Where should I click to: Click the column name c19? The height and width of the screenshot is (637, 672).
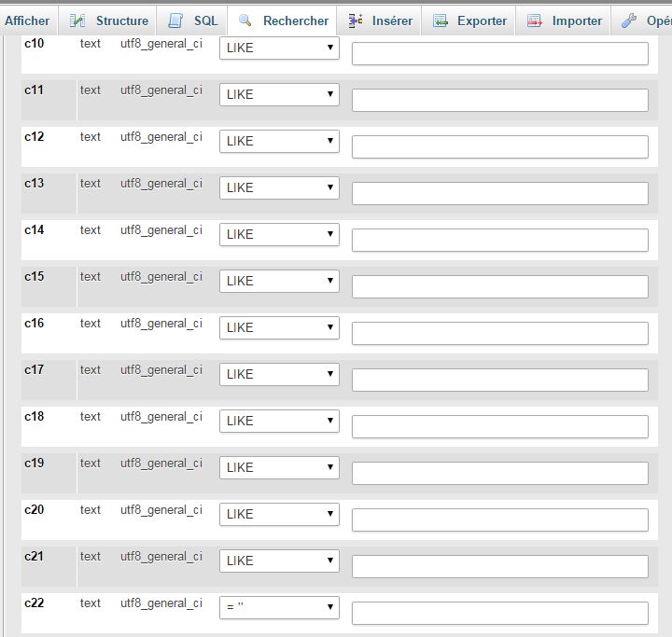(x=35, y=464)
